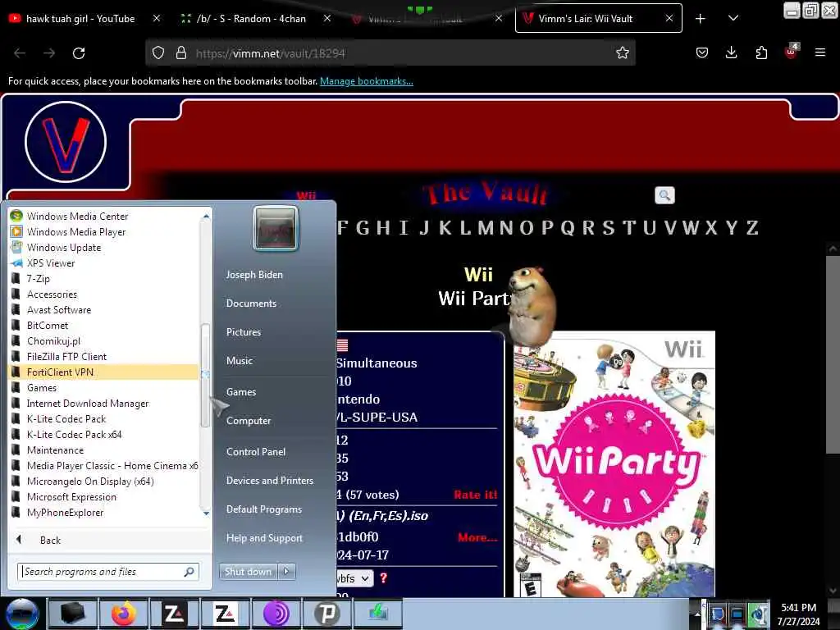Open the list all tabs chevron

click(x=733, y=19)
